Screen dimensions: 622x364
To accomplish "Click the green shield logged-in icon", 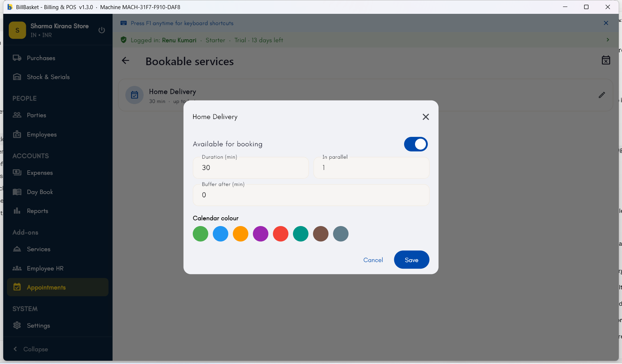I will (124, 40).
